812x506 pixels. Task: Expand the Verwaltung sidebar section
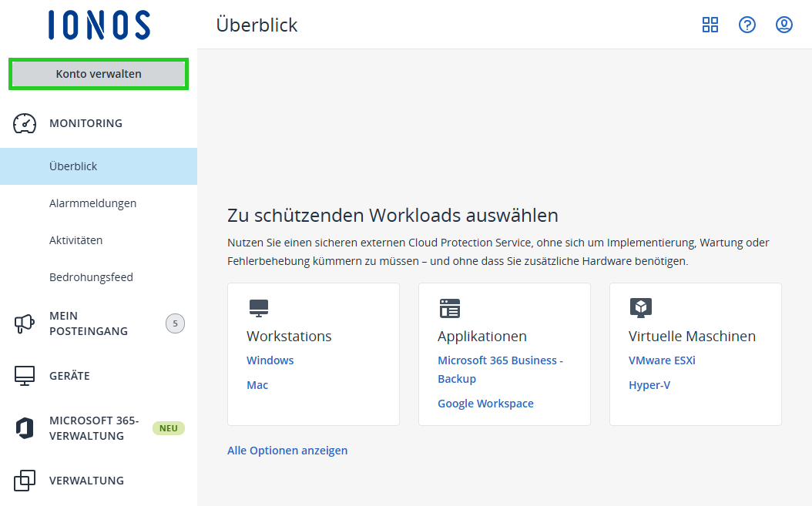(x=86, y=480)
